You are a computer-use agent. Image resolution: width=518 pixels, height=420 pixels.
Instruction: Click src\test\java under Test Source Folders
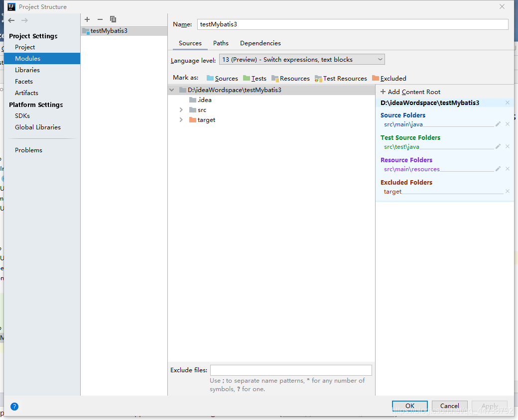401,147
